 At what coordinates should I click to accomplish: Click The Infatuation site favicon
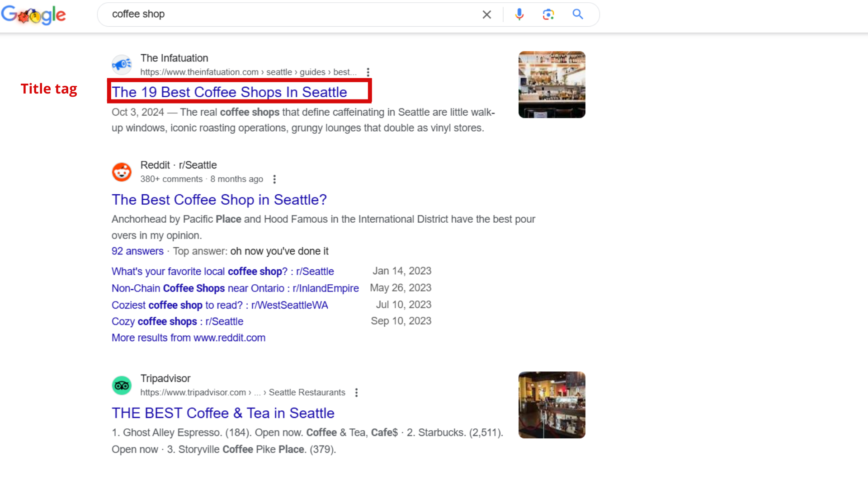[x=122, y=65]
